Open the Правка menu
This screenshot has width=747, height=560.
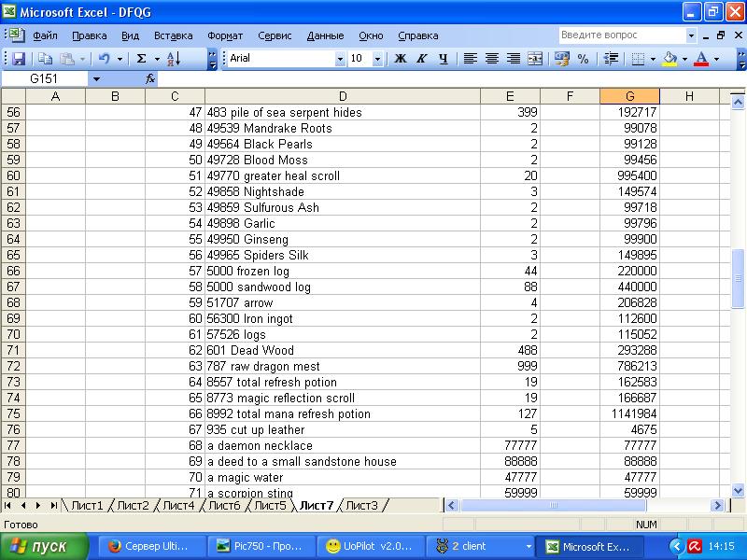click(x=89, y=35)
